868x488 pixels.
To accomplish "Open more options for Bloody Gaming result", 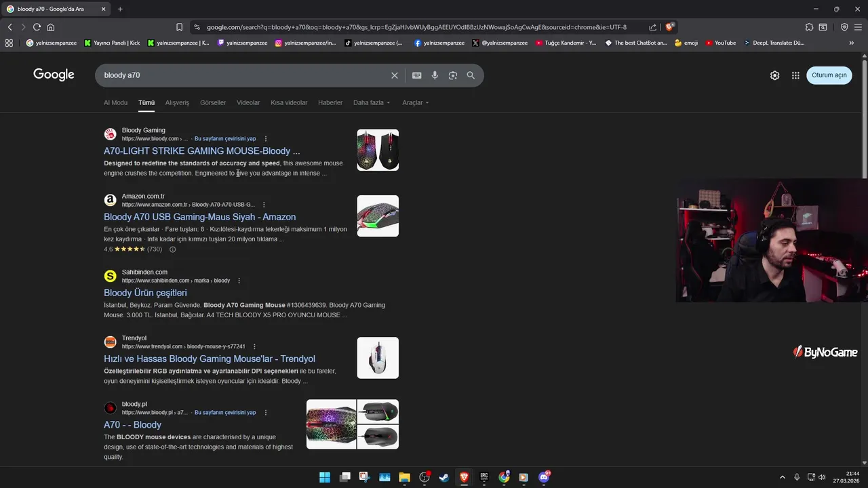I will tap(266, 139).
